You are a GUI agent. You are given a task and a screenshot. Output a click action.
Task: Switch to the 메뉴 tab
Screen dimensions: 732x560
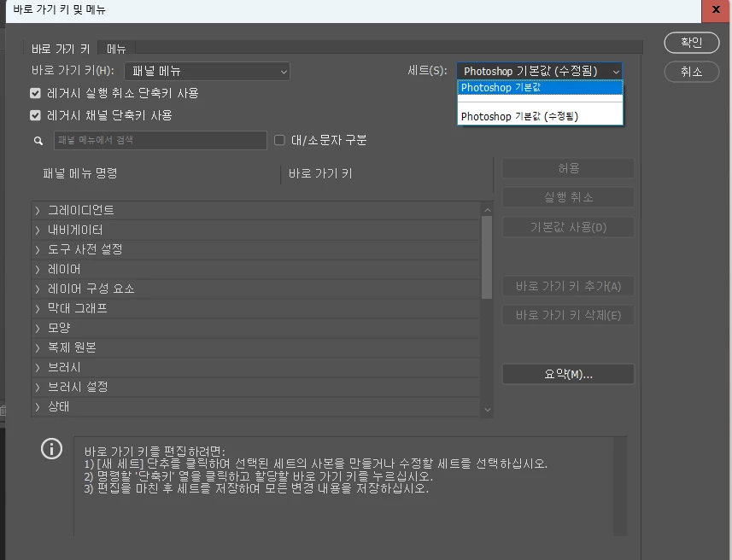pyautogui.click(x=116, y=49)
